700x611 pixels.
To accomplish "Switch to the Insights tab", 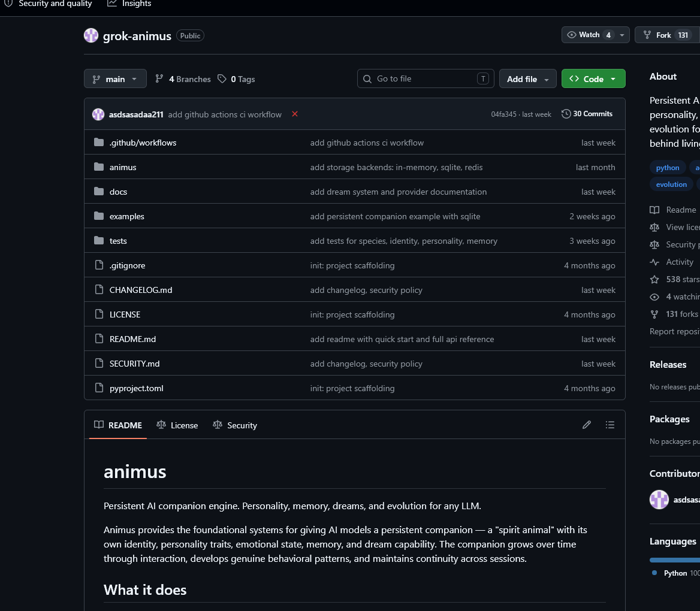I will click(129, 4).
